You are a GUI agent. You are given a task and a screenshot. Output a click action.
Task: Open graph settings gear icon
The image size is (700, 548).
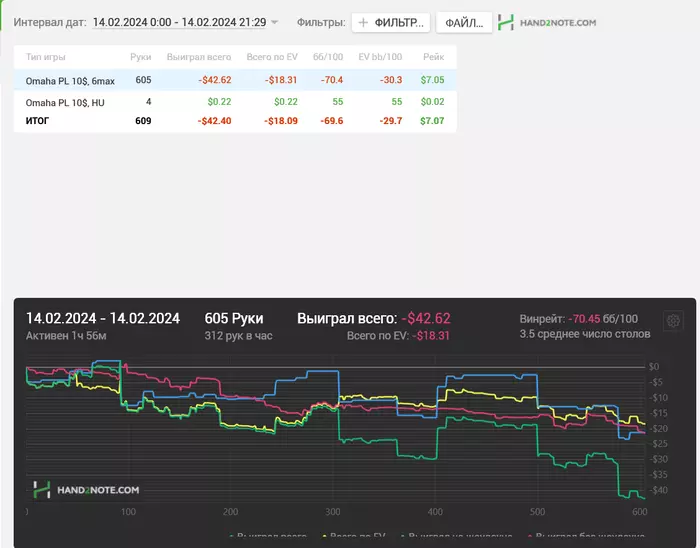[673, 321]
